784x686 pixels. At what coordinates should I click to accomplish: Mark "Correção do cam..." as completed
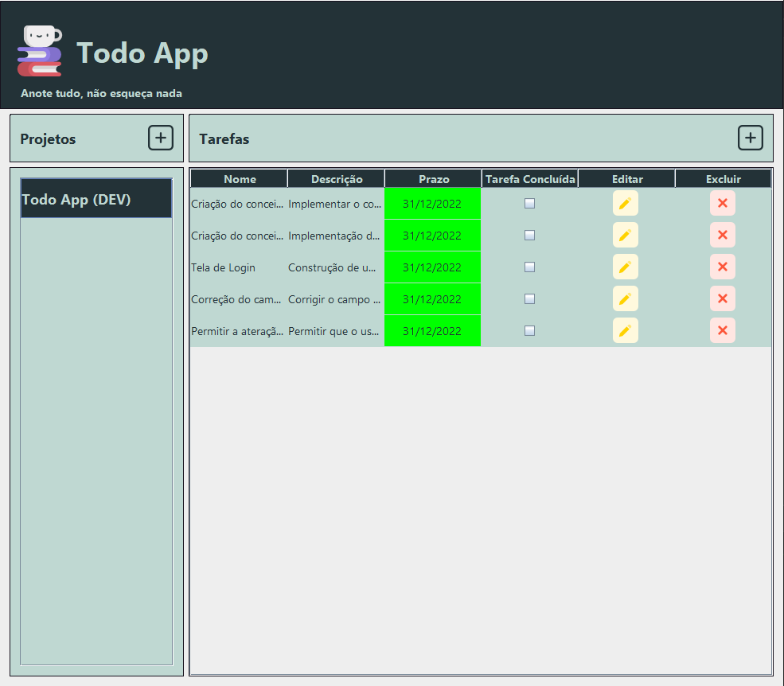(x=529, y=298)
